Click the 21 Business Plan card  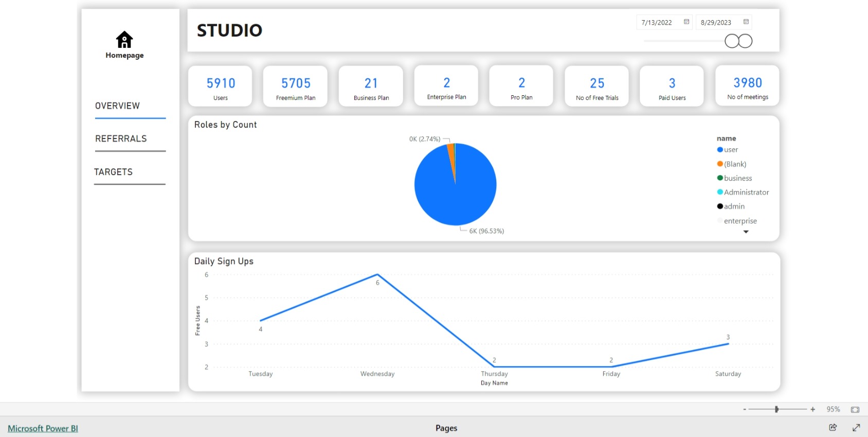tap(371, 86)
